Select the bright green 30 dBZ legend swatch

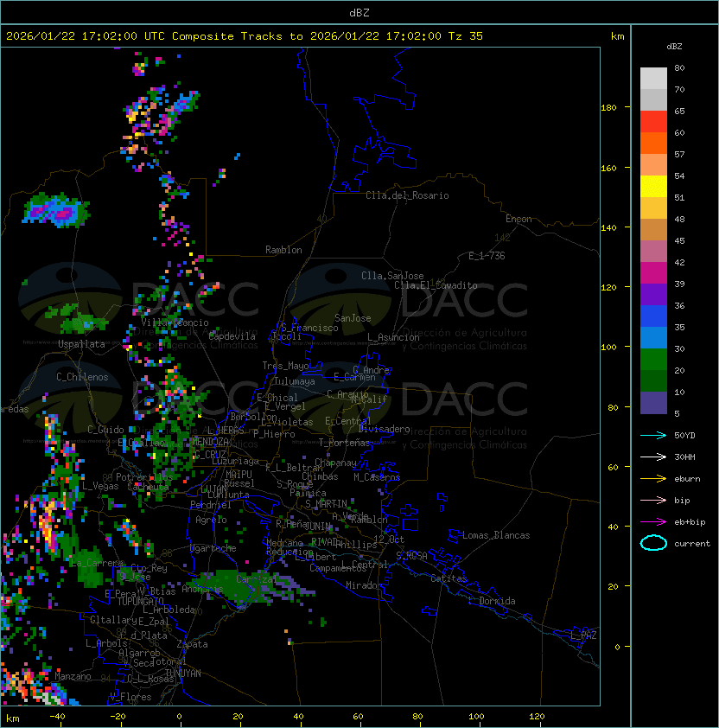click(653, 360)
